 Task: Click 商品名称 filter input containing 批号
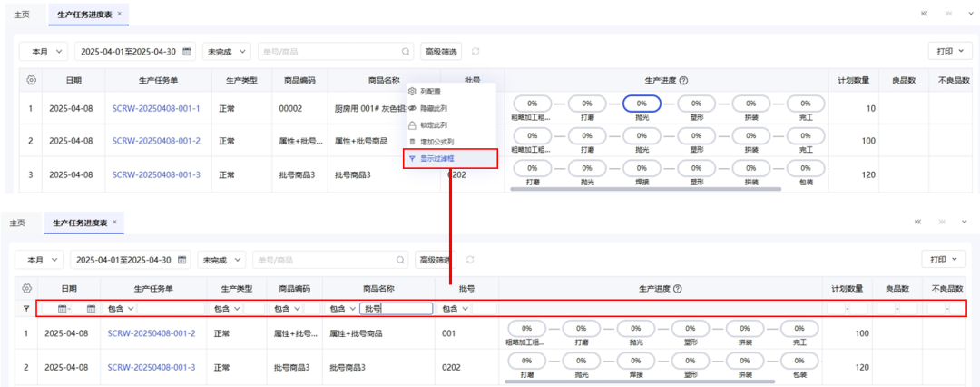pos(397,308)
